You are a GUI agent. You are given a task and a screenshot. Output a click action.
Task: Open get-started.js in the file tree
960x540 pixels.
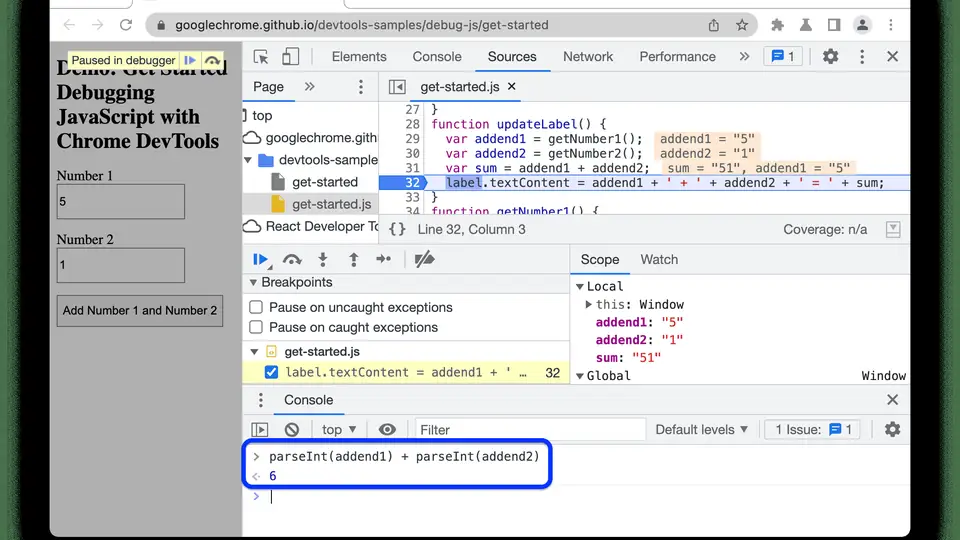(331, 204)
